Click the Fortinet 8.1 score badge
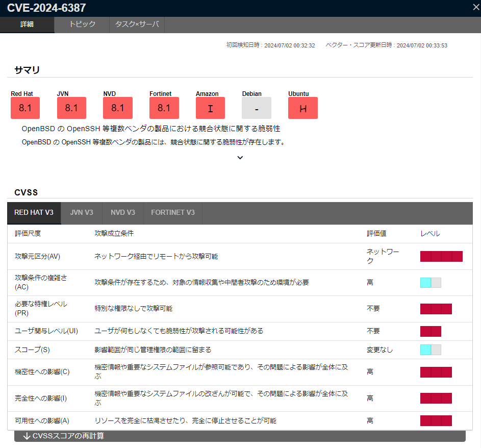This screenshot has width=481, height=448. 164,108
